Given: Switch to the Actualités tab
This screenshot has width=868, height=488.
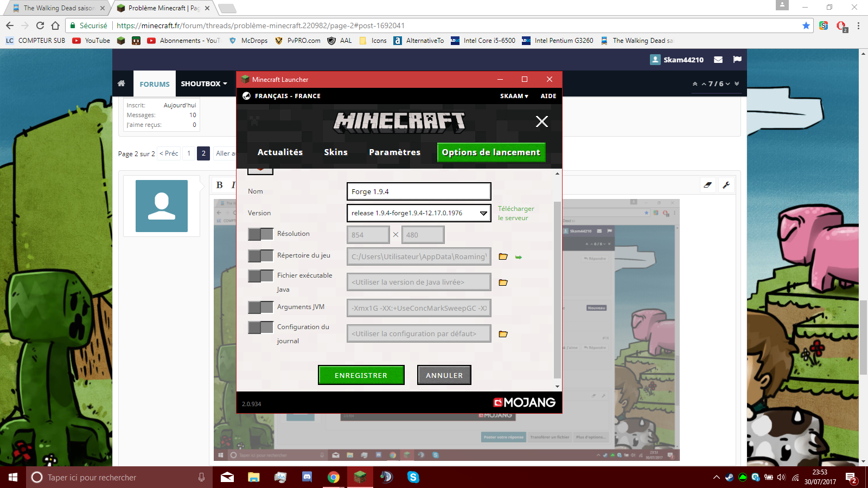Looking at the screenshot, I should pyautogui.click(x=280, y=152).
